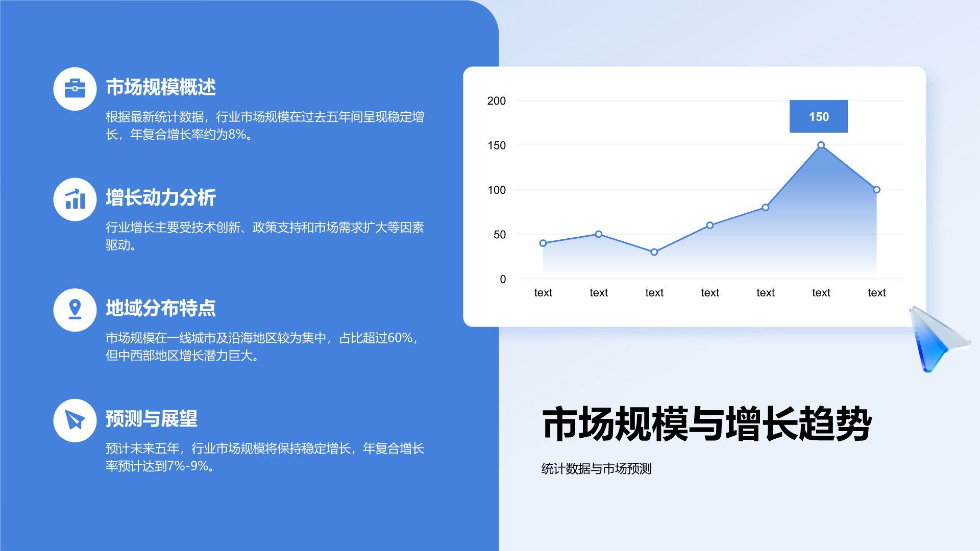Screen dimensions: 980x551
Task: Click the briefcase icon beside 市场规模概述
Action: click(x=75, y=89)
